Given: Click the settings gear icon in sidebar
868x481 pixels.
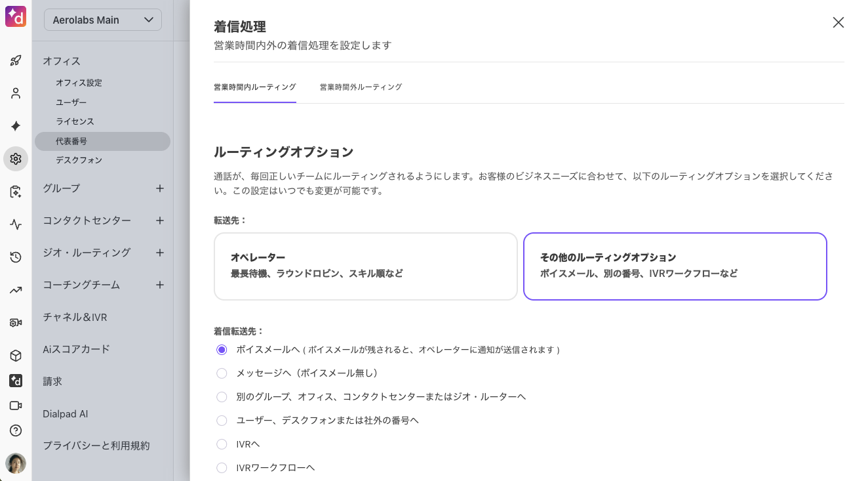Looking at the screenshot, I should (x=16, y=159).
